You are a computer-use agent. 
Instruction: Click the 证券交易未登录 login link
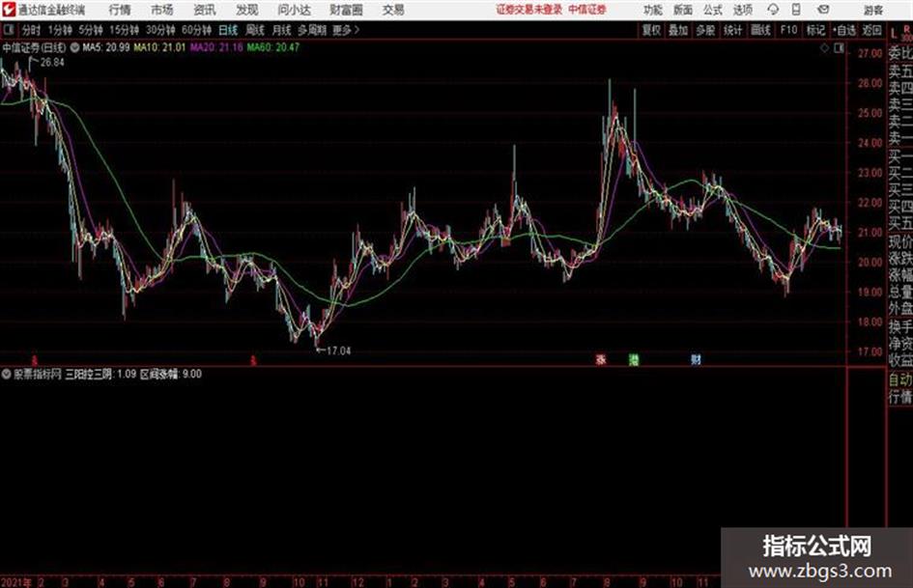(x=529, y=10)
